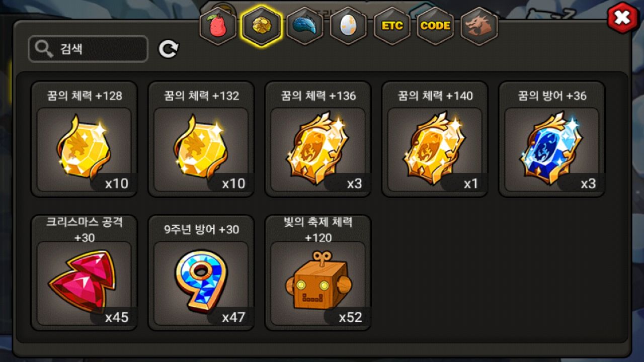Click the x52 count on robot item
Viewport: 644px width, 362px height.
pos(350,317)
